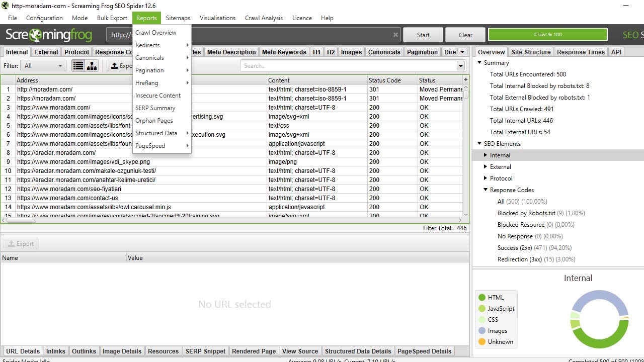Screen dimensions: 644x362
Task: Select row https://www.moradam.com/contact-us
Action: point(231,198)
